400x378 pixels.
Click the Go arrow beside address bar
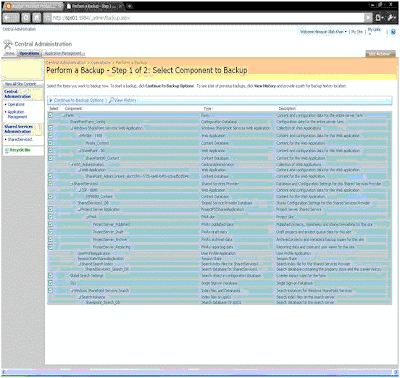[368, 17]
